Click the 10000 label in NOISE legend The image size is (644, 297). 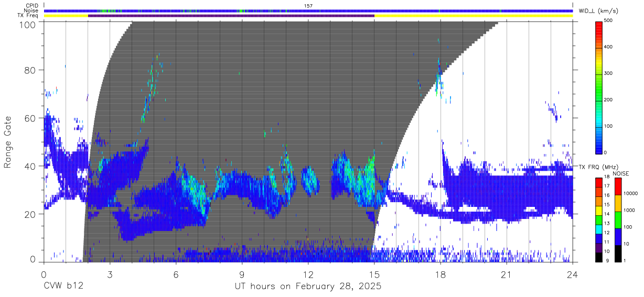(631, 193)
